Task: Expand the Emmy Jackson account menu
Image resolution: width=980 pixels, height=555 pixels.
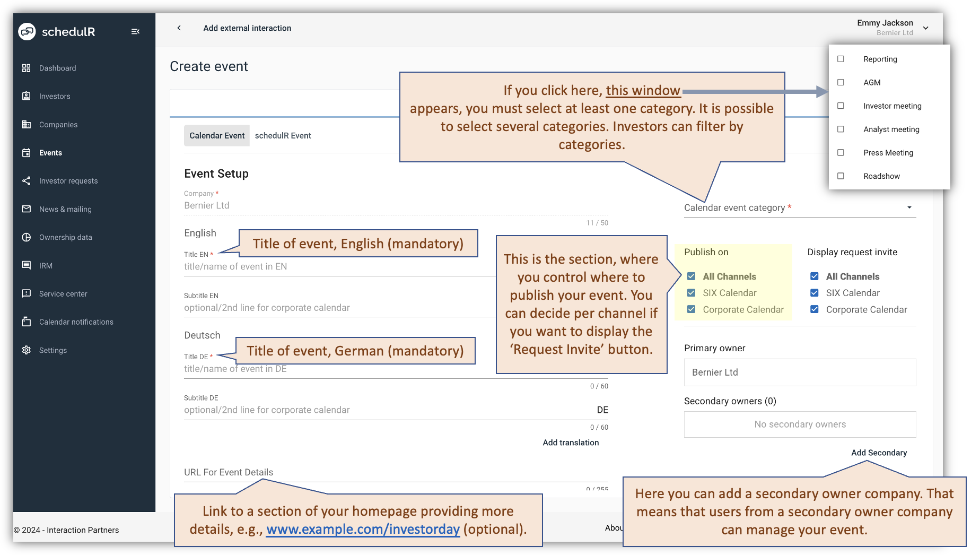Action: (926, 28)
